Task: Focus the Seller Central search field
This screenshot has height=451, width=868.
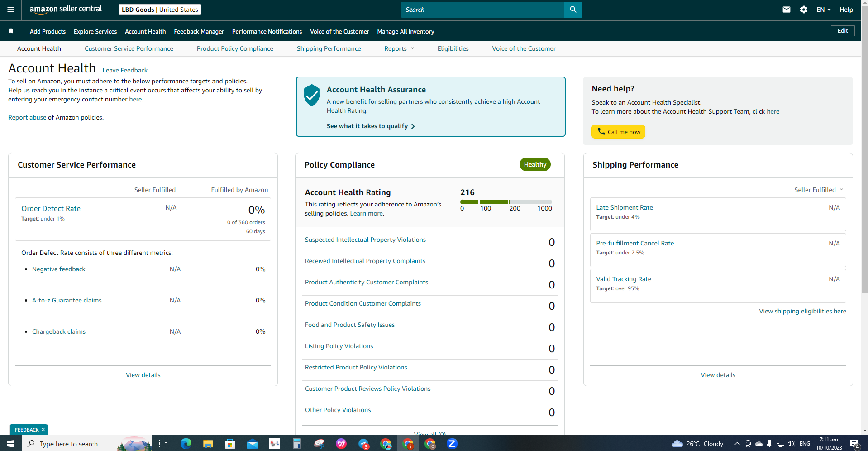Action: (x=483, y=10)
